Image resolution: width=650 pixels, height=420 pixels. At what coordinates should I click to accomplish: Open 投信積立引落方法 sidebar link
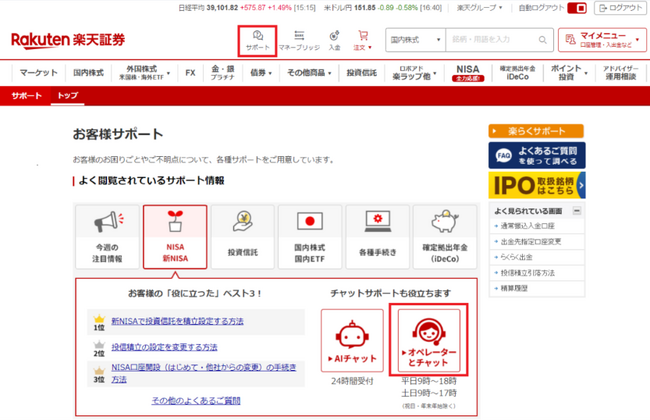pos(527,273)
